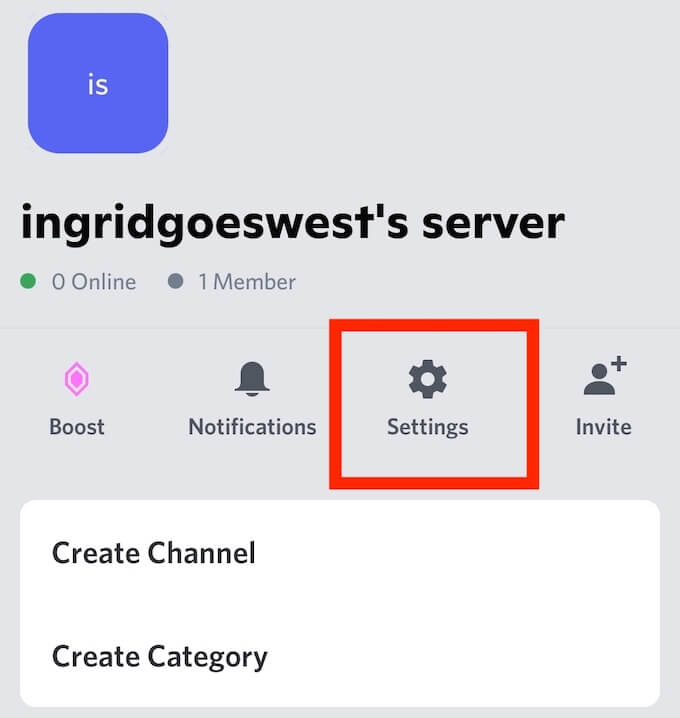Select the Settings label text
The width and height of the screenshot is (680, 718).
click(x=428, y=428)
